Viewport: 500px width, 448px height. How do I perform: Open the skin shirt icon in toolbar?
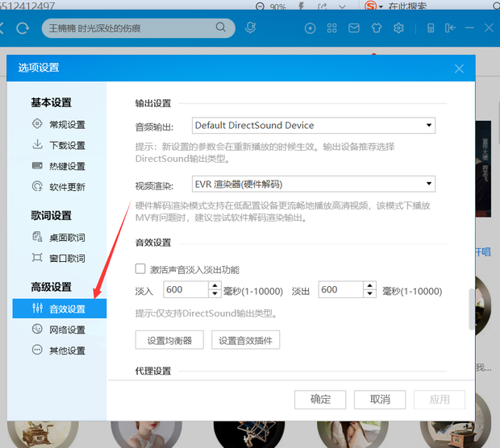click(376, 28)
